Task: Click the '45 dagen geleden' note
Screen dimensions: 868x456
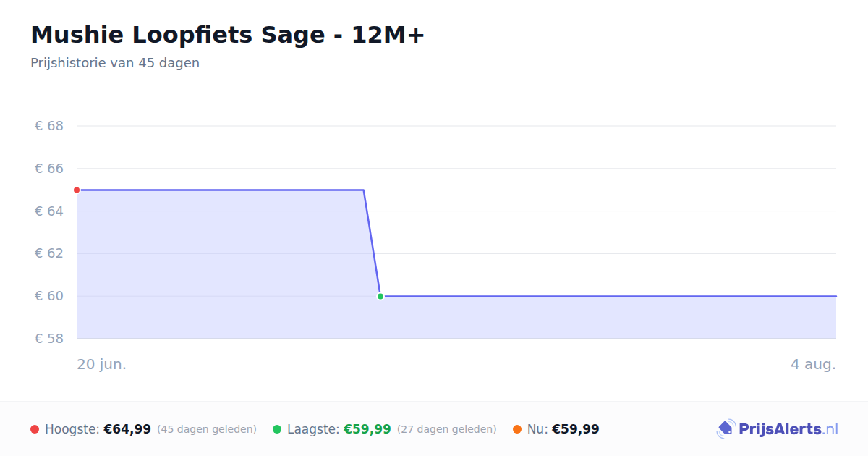Action: click(207, 429)
